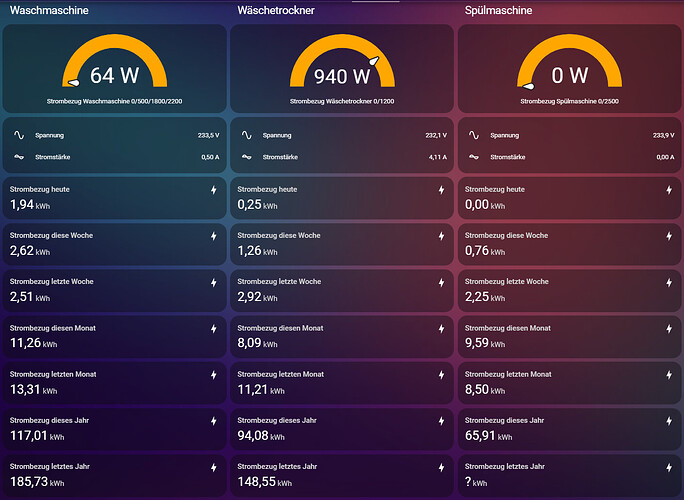Select the Spülmaschine 9,59 kWh this month value
The height and width of the screenshot is (500, 684).
pos(485,343)
